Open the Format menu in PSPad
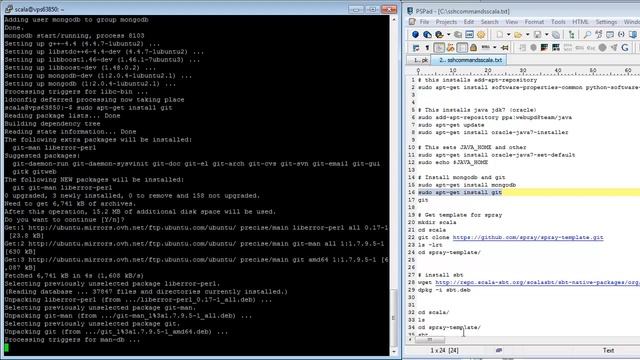 (534, 22)
